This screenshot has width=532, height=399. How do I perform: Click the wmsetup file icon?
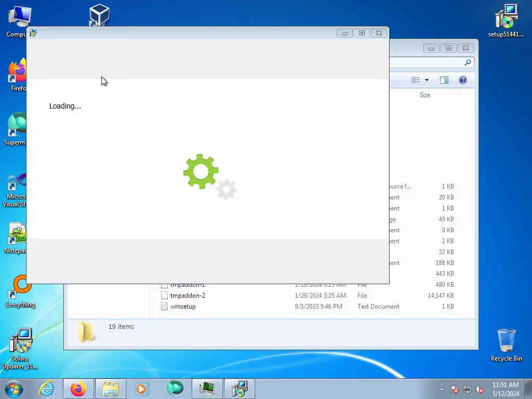click(x=165, y=307)
